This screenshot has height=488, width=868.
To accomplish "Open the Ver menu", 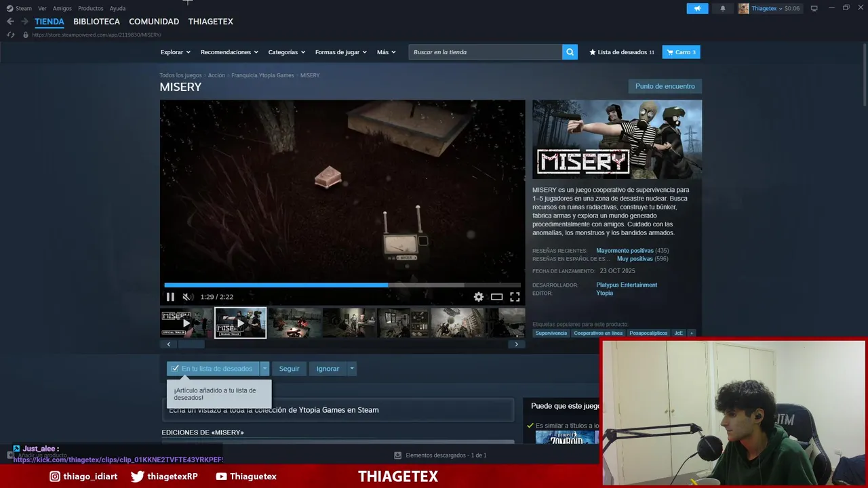I will (x=42, y=8).
